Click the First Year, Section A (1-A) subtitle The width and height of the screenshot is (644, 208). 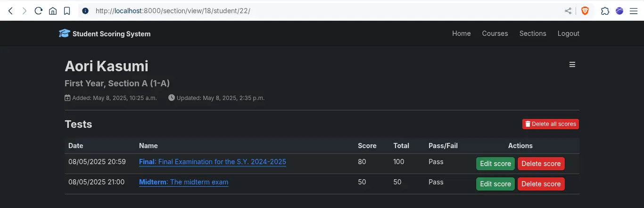click(117, 83)
